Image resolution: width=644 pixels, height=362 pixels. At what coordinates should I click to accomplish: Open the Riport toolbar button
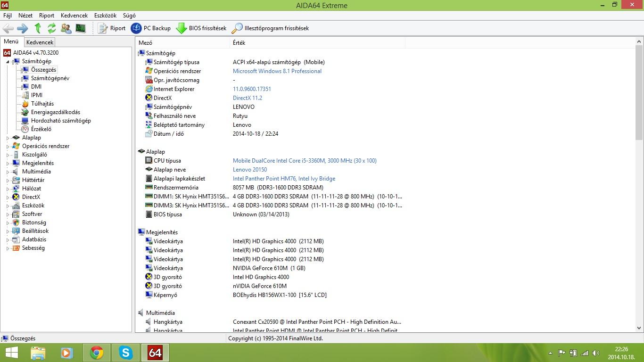(112, 28)
